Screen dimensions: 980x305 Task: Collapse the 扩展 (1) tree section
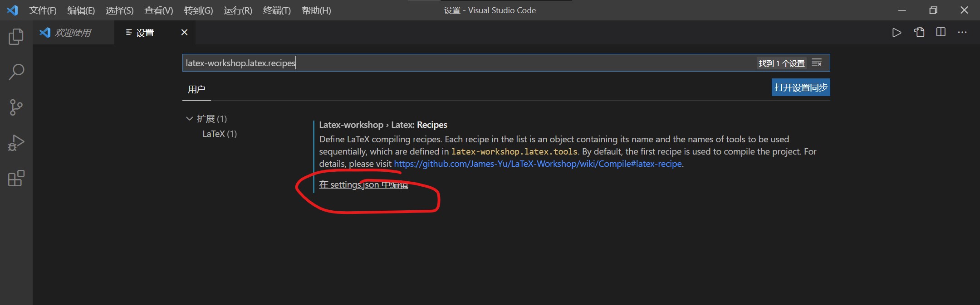(190, 119)
